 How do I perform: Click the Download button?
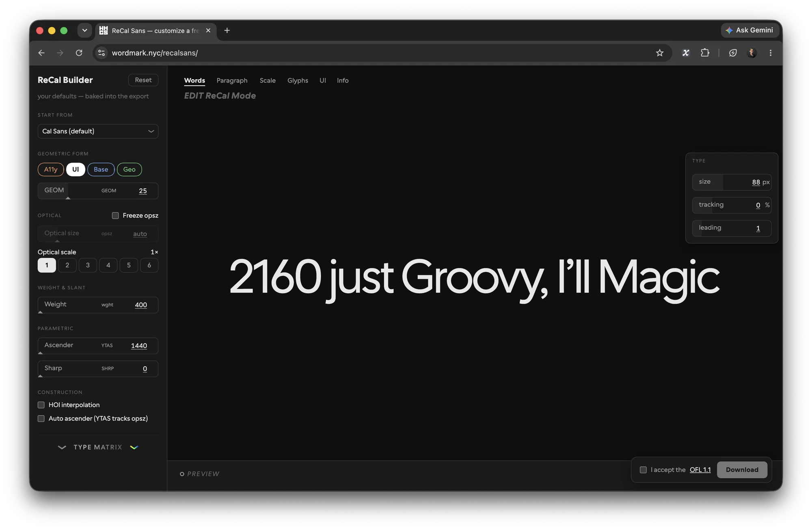point(742,470)
